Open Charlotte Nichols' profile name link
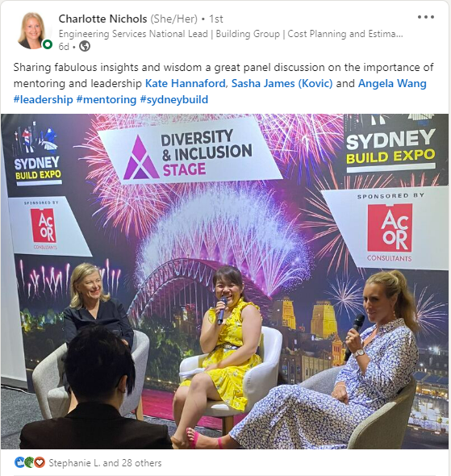 point(102,19)
